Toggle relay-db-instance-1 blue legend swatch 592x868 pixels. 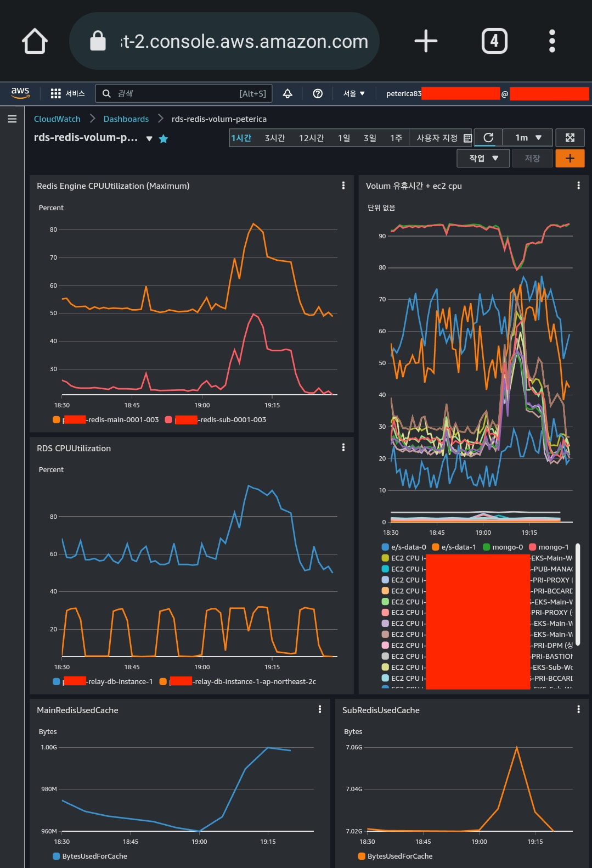tap(56, 681)
